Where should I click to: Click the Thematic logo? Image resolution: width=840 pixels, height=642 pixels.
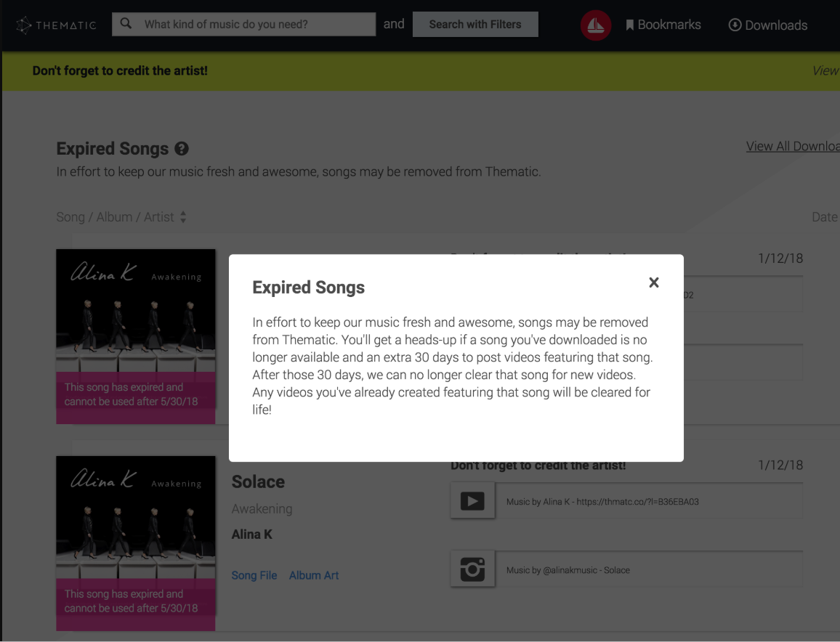coord(56,25)
